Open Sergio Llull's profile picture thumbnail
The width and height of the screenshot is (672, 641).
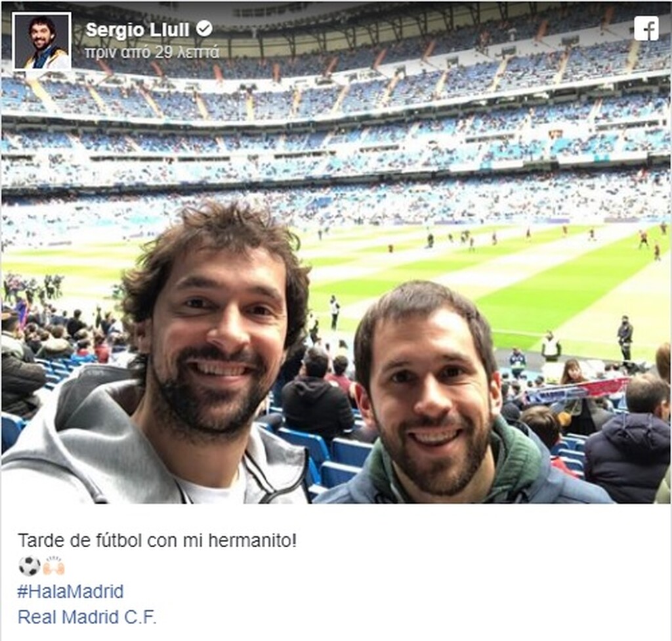point(41,41)
